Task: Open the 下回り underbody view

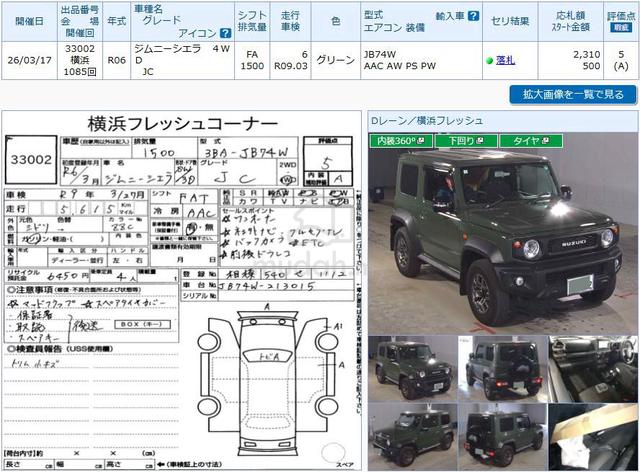Action: [466, 141]
